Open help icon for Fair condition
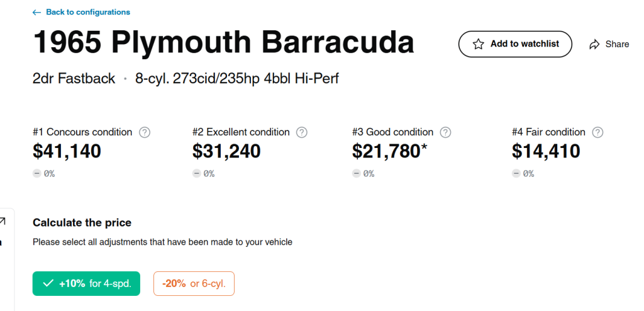Image resolution: width=644 pixels, height=311 pixels. click(x=598, y=132)
